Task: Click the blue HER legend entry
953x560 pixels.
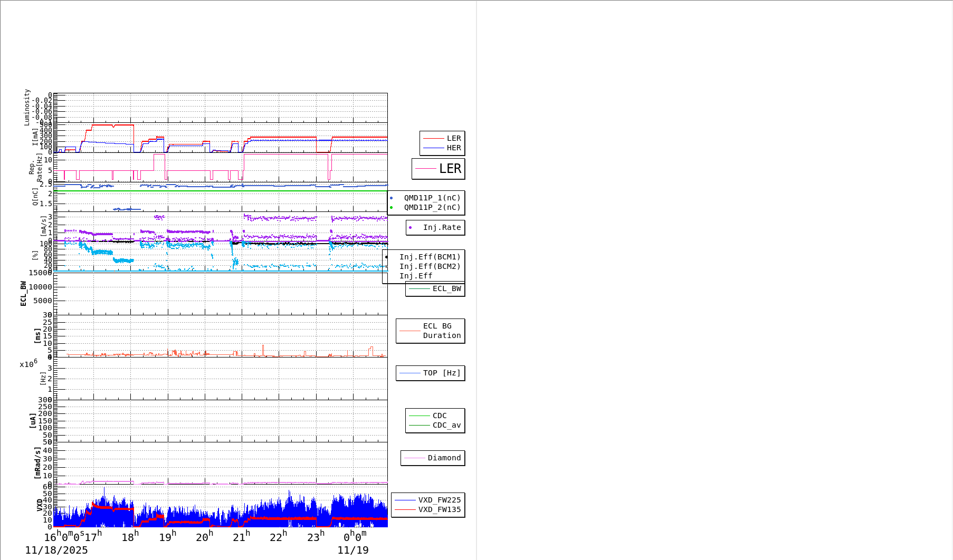Action: tap(453, 148)
